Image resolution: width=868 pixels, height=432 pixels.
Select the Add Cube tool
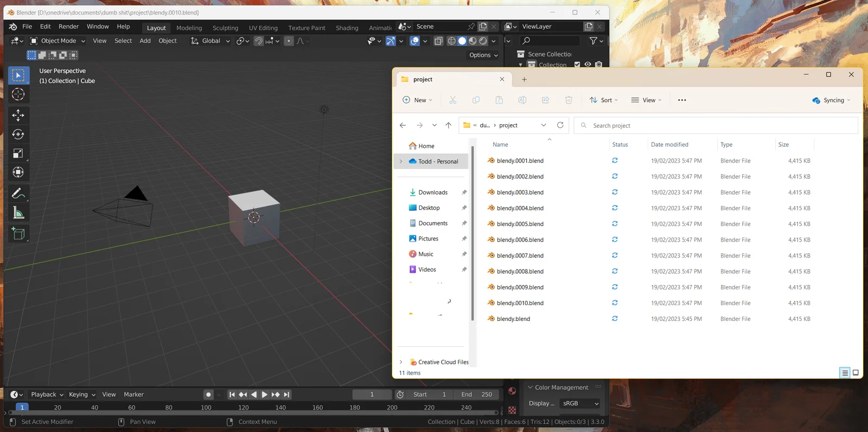point(18,234)
